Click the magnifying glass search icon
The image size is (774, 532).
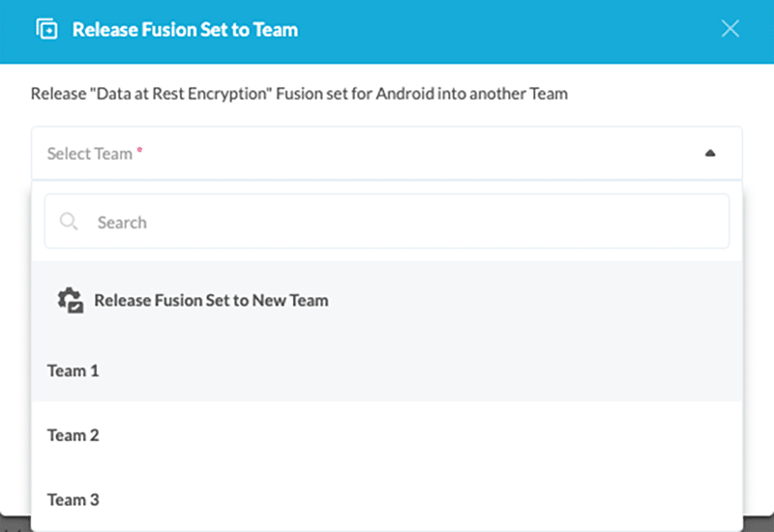coord(69,222)
